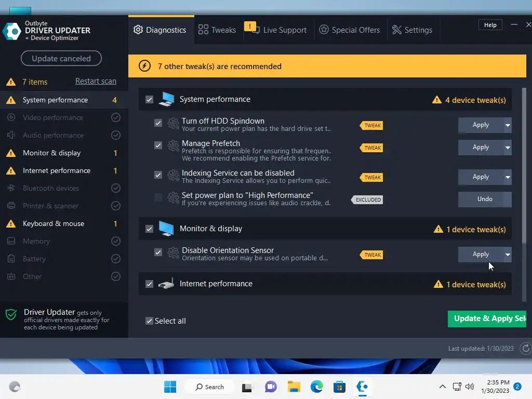Image resolution: width=532 pixels, height=399 pixels.
Task: Click Memory sidebar icon
Action: coord(11,241)
